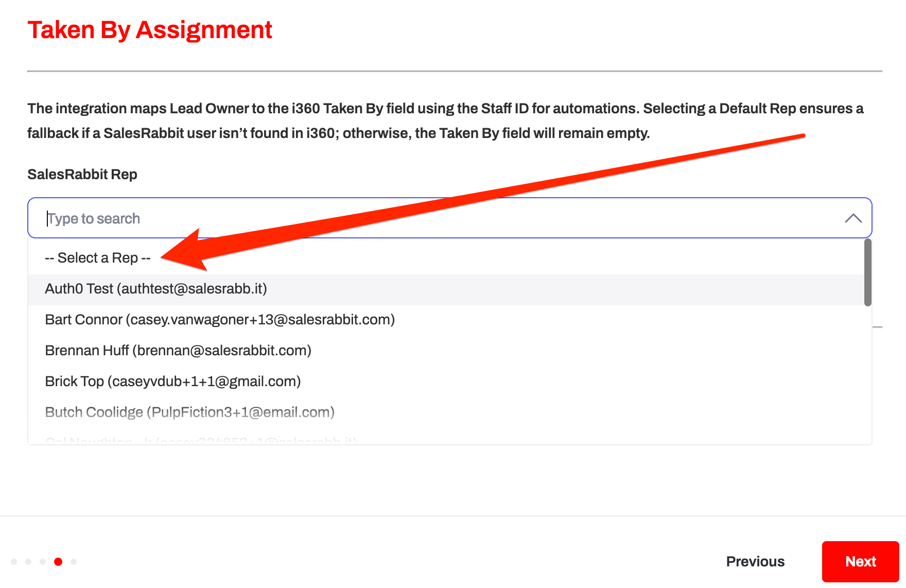Open the third step pagination dot
This screenshot has height=588, width=906.
pyautogui.click(x=43, y=562)
